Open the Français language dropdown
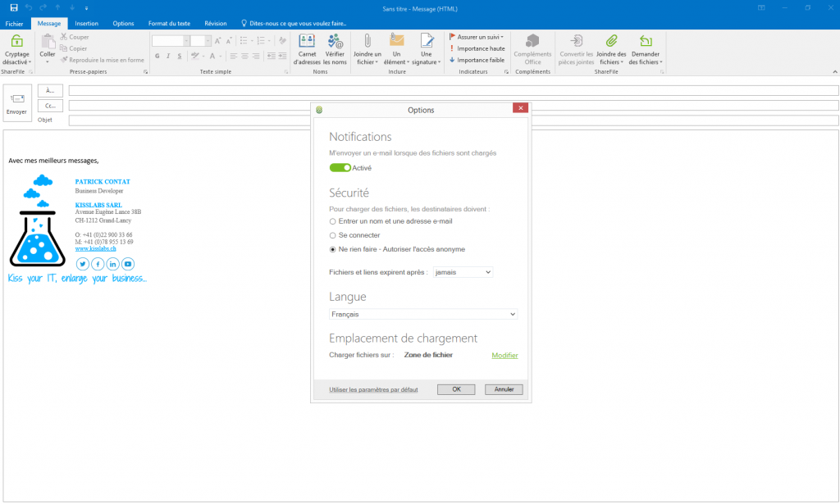The width and height of the screenshot is (840, 504). tap(422, 314)
